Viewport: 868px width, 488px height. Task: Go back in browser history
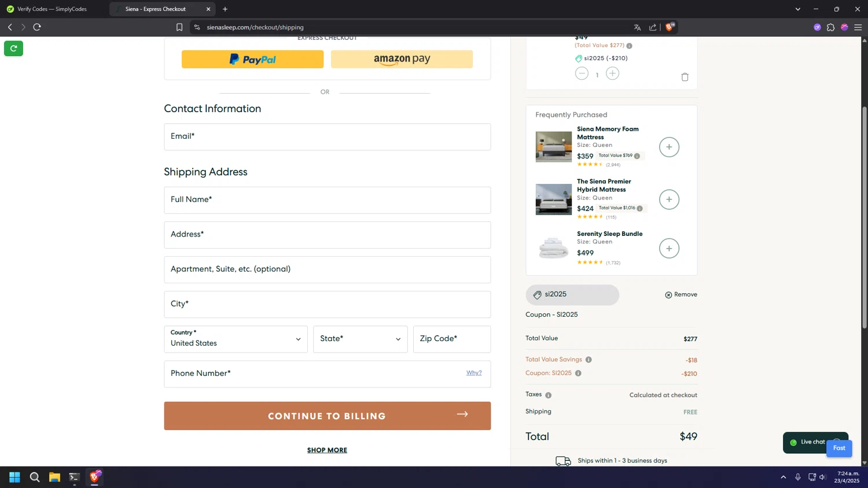click(x=10, y=27)
